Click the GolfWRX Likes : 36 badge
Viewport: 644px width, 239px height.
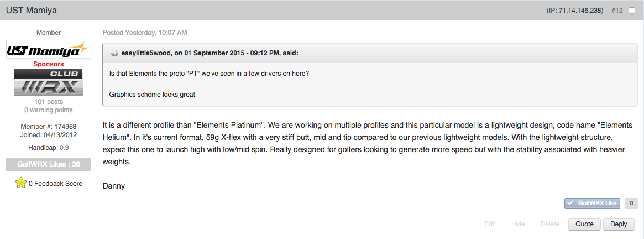[49, 164]
